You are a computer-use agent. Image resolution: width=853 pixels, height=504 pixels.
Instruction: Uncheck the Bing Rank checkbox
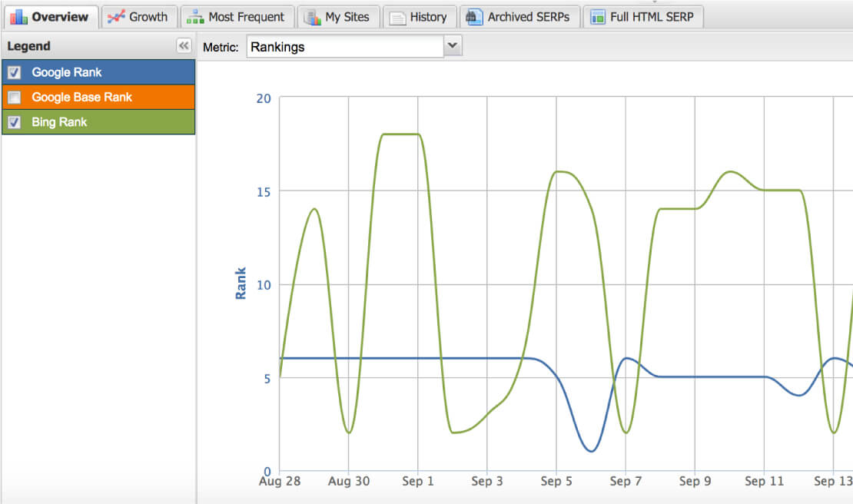click(14, 122)
